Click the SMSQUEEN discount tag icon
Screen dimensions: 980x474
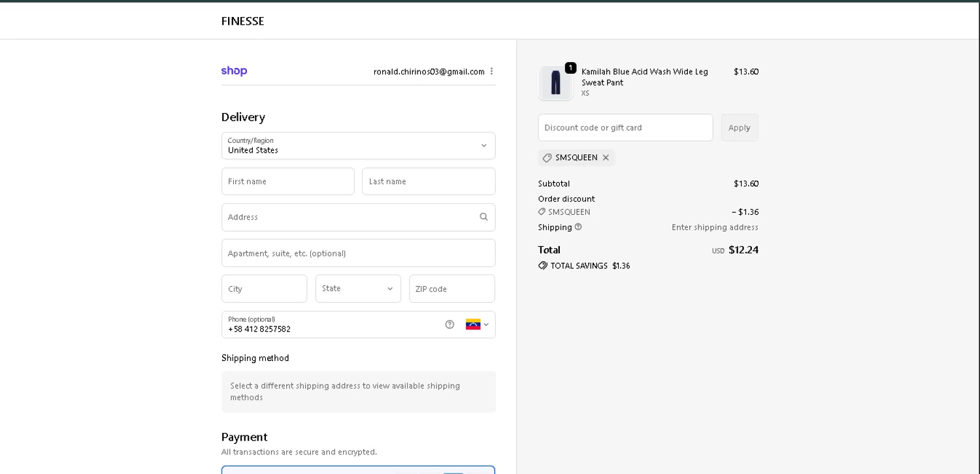tap(547, 157)
